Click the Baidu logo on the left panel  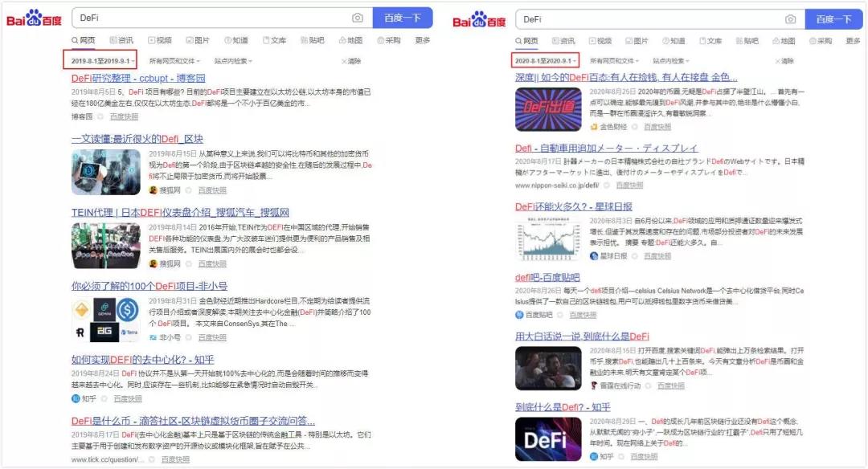(34, 18)
